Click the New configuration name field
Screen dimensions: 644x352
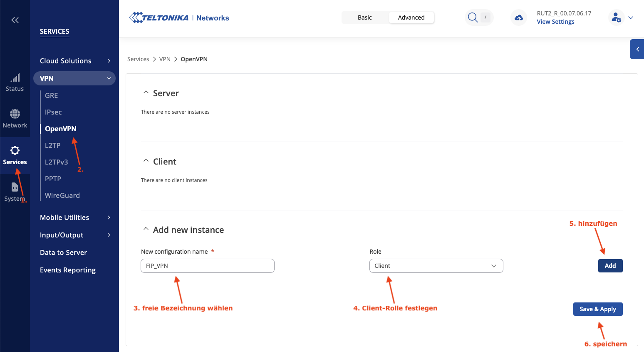(207, 266)
